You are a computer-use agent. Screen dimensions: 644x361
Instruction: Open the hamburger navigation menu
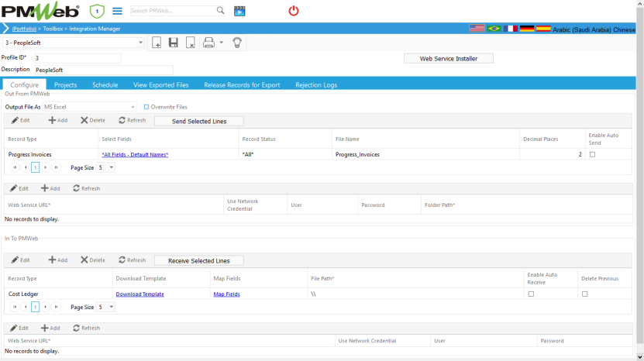coord(118,11)
